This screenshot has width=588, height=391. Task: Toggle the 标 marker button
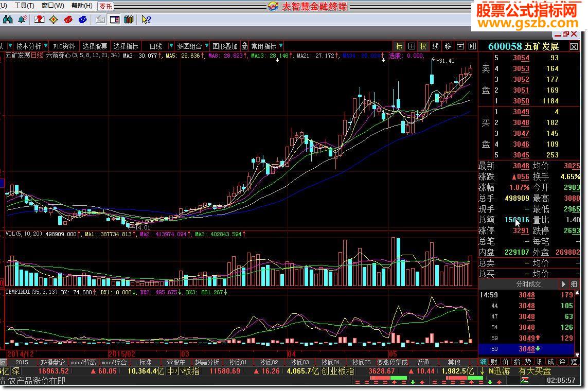pyautogui.click(x=399, y=46)
